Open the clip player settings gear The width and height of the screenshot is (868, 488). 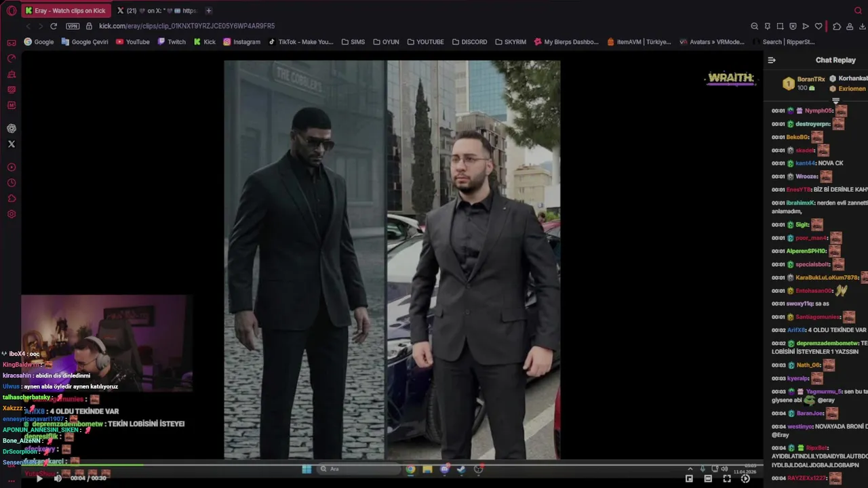745,479
